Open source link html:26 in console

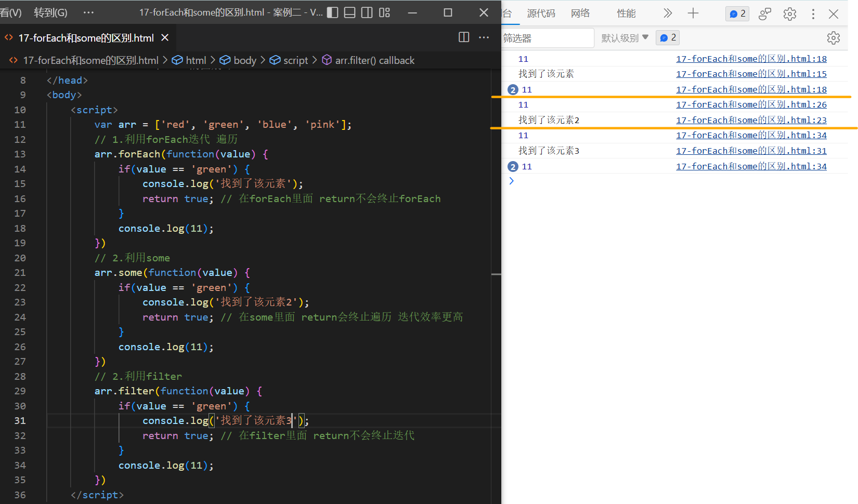[751, 104]
